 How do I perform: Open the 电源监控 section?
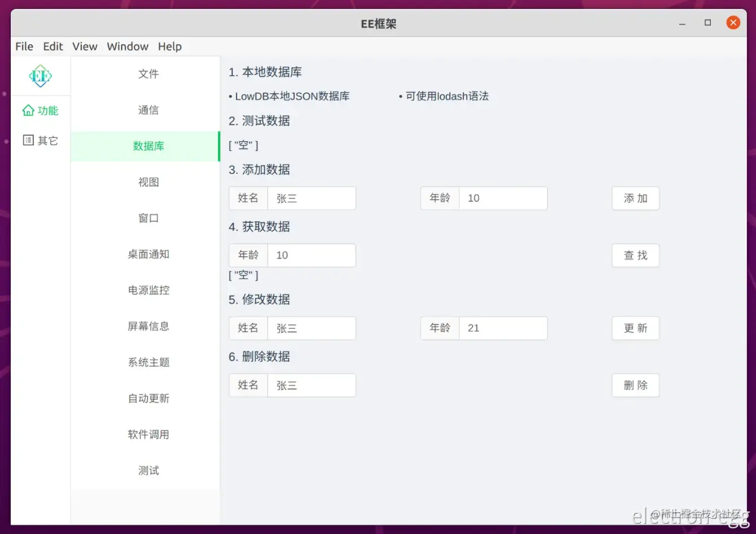145,290
